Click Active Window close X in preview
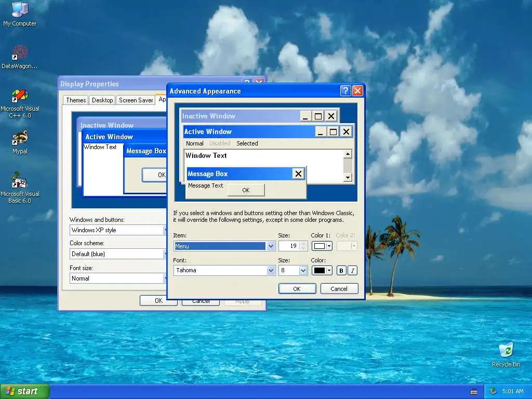This screenshot has width=532, height=399. 346,131
